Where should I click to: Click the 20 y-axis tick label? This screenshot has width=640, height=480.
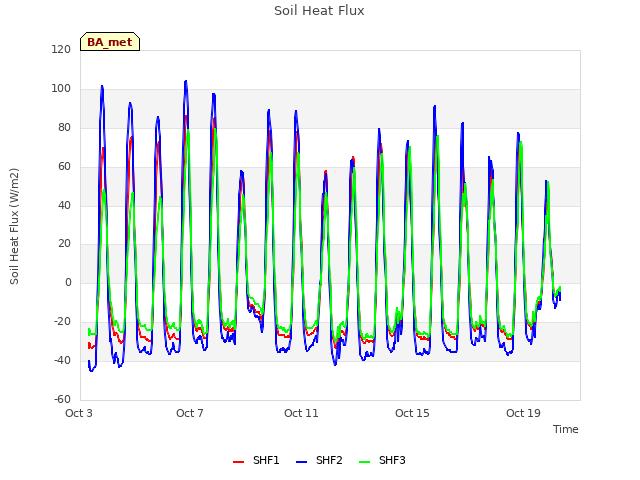coord(64,244)
